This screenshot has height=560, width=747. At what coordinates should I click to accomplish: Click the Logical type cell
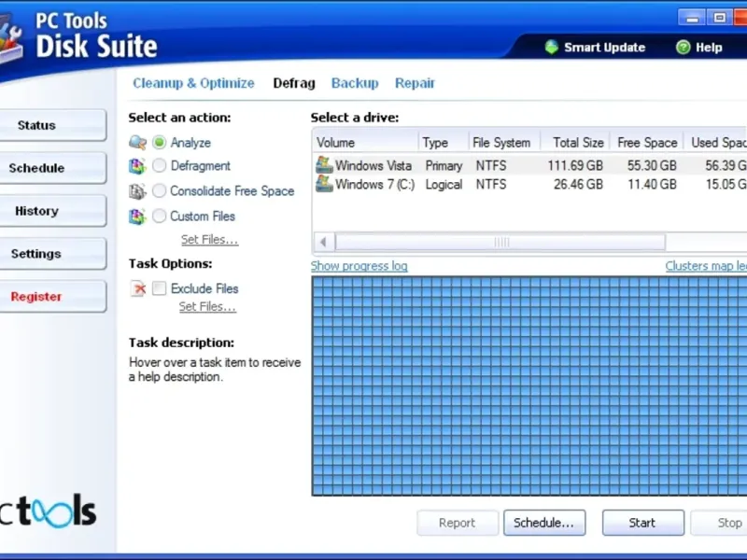pyautogui.click(x=444, y=184)
